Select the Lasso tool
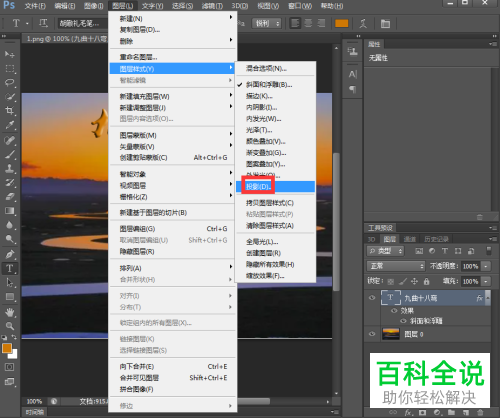 (10, 83)
